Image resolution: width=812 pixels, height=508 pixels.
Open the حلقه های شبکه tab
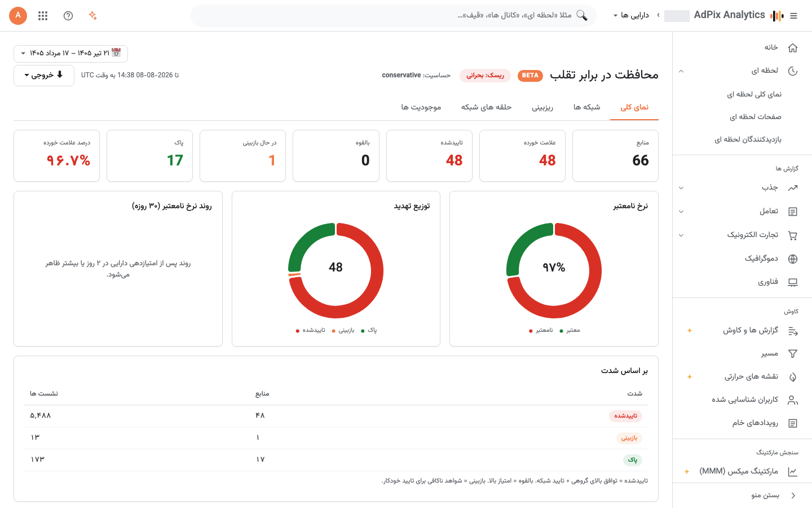pos(486,107)
